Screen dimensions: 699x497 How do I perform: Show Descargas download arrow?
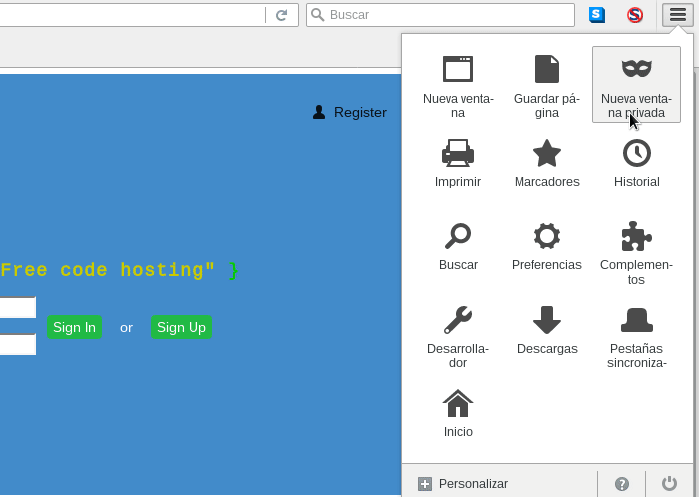pyautogui.click(x=546, y=320)
